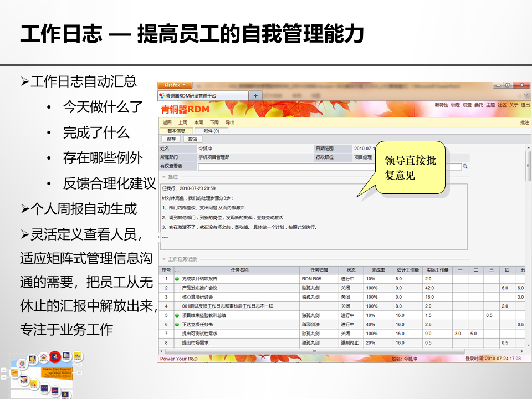Click 批注 on the toolbar right
Viewport: 532px width, 399px height.
[x=525, y=122]
